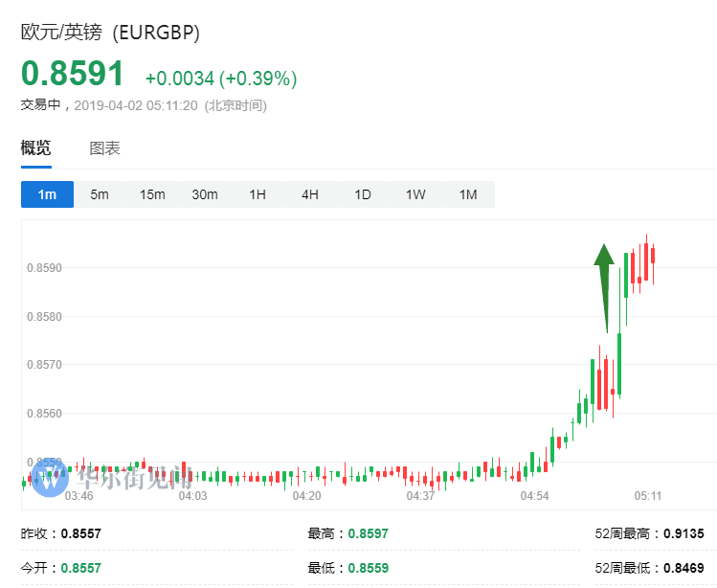Image resolution: width=717 pixels, height=588 pixels.
Task: Choose the 30m timeframe
Action: pos(205,194)
